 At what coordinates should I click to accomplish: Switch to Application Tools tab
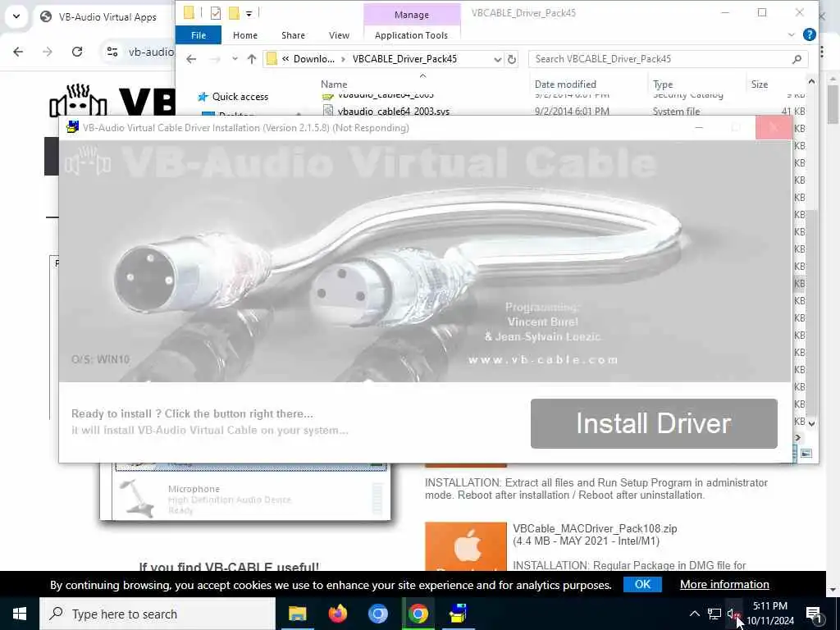pyautogui.click(x=411, y=35)
